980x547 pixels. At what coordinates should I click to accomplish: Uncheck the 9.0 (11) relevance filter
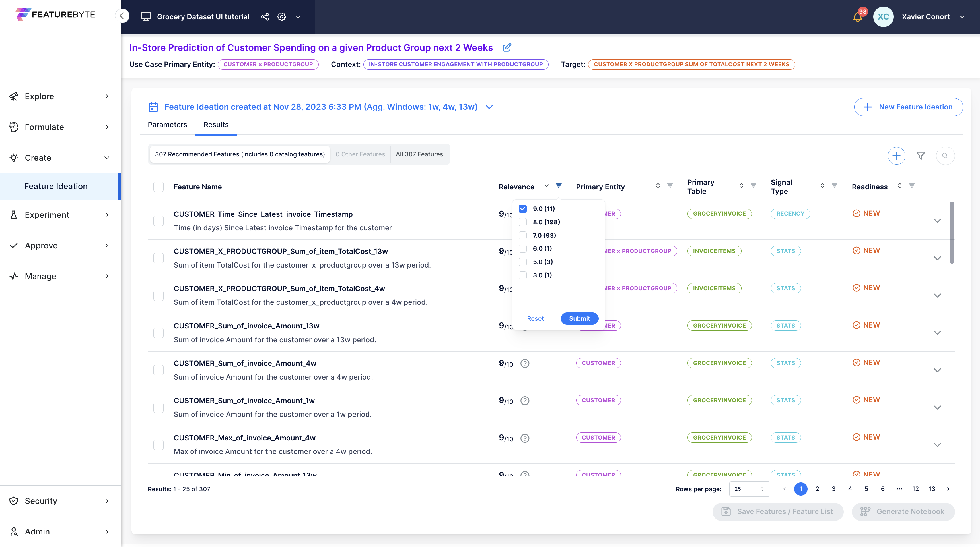(x=523, y=209)
